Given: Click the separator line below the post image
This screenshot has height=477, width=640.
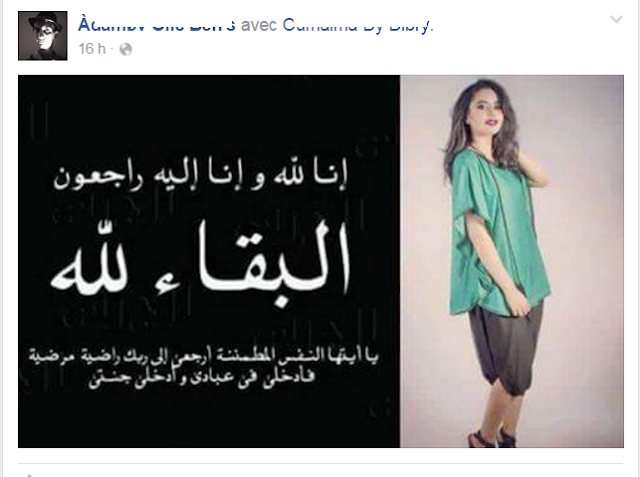Looking at the screenshot, I should click(x=320, y=464).
